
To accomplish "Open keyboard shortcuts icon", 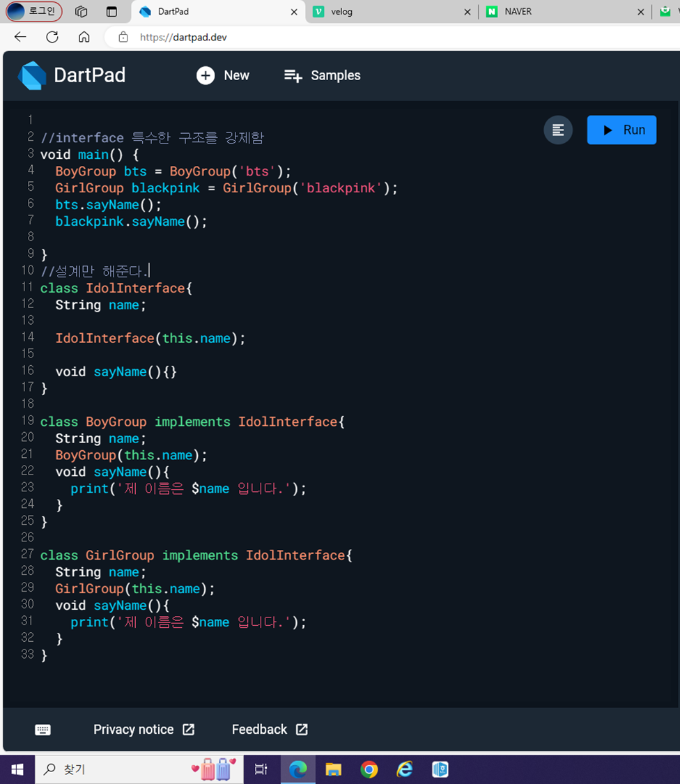I will pyautogui.click(x=43, y=730).
